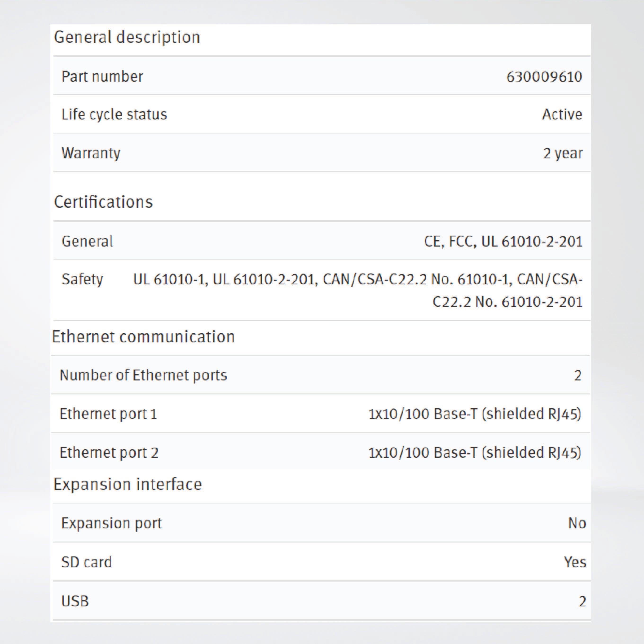Image resolution: width=644 pixels, height=644 pixels.
Task: Click the Ethernet port 1 label
Action: pos(108,414)
